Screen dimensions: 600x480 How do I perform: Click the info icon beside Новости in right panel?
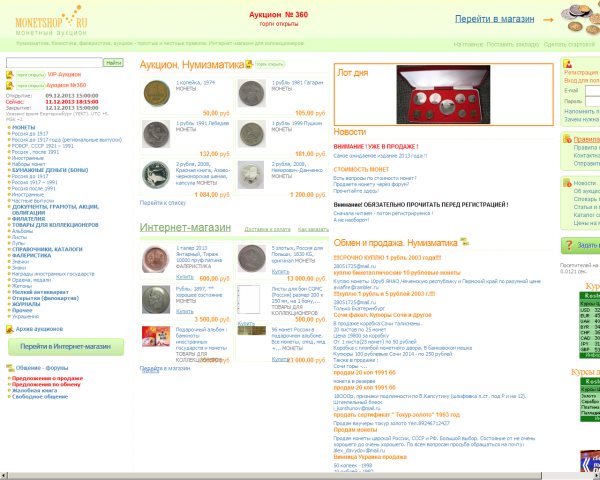click(x=567, y=183)
